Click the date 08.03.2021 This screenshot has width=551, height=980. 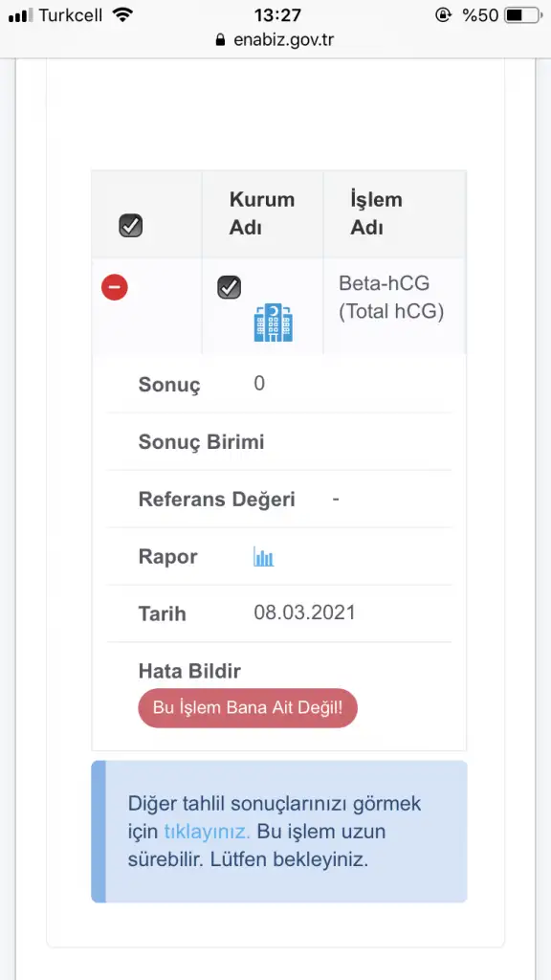304,612
